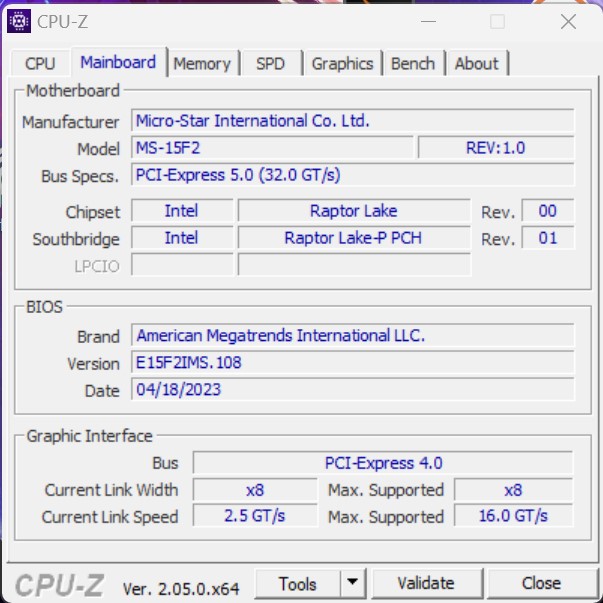This screenshot has width=603, height=603.
Task: Click the Mainboard tab
Action: 118,63
